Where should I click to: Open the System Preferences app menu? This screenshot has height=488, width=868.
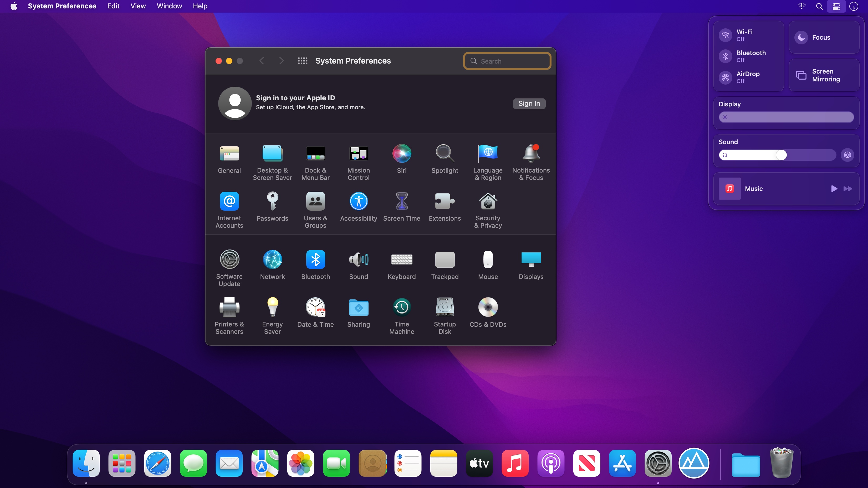[62, 6]
